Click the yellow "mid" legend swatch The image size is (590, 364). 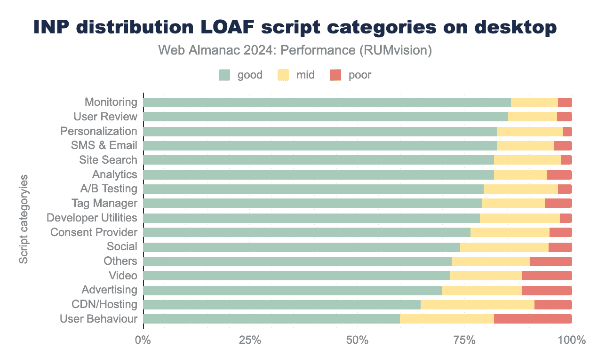(x=284, y=75)
